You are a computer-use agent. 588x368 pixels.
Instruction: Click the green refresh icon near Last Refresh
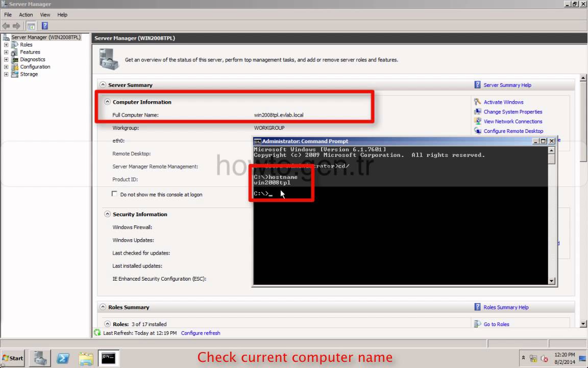point(97,332)
